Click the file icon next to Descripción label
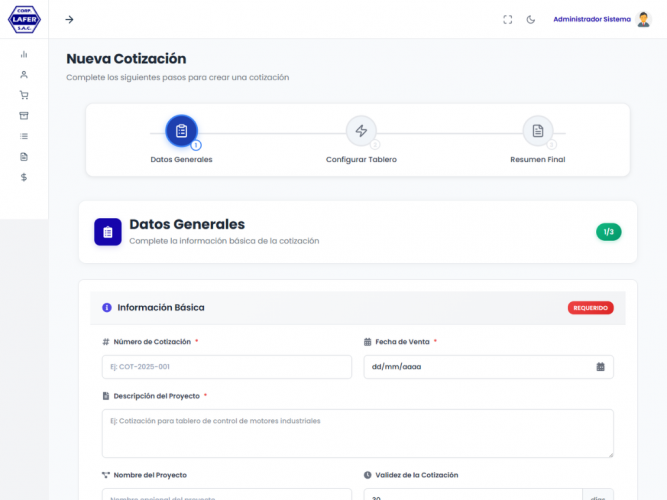Screen dimensions: 667x500 pyautogui.click(x=106, y=396)
